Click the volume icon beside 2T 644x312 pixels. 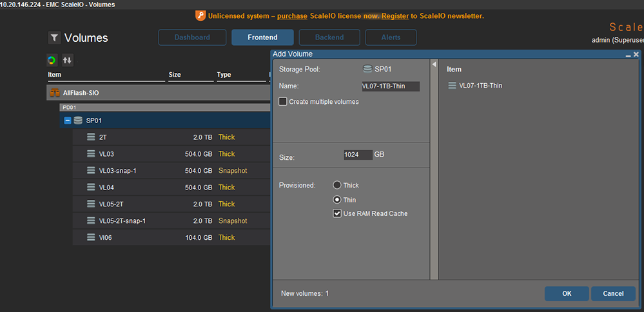click(91, 137)
